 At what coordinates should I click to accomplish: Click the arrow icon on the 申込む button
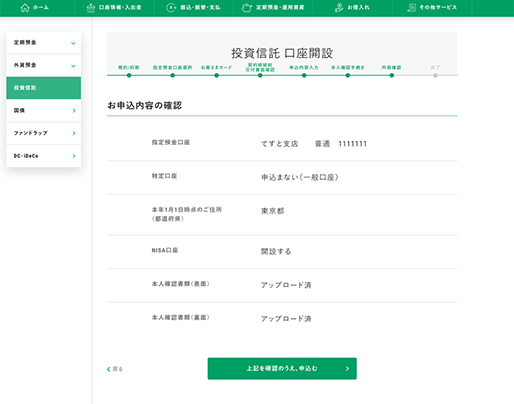point(347,368)
